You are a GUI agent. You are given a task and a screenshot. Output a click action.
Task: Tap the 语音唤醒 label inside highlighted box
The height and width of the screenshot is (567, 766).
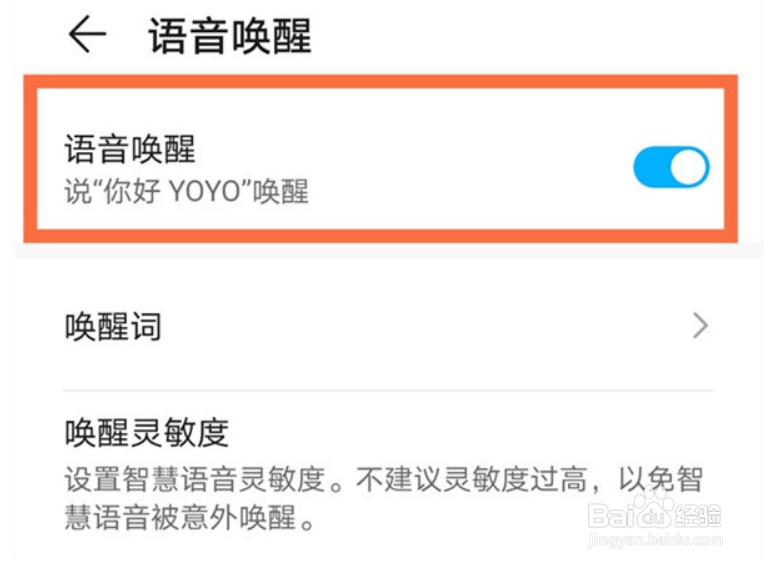130,149
